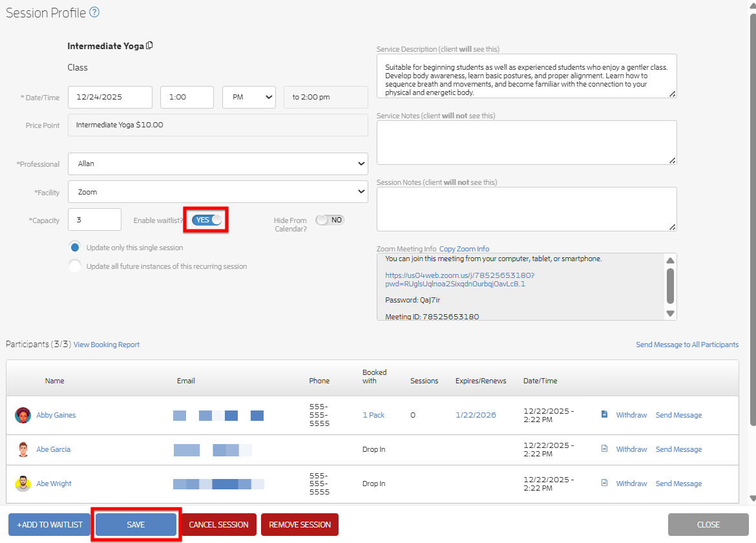756x543 pixels.
Task: Click inside the Session Notes text area
Action: pos(527,209)
